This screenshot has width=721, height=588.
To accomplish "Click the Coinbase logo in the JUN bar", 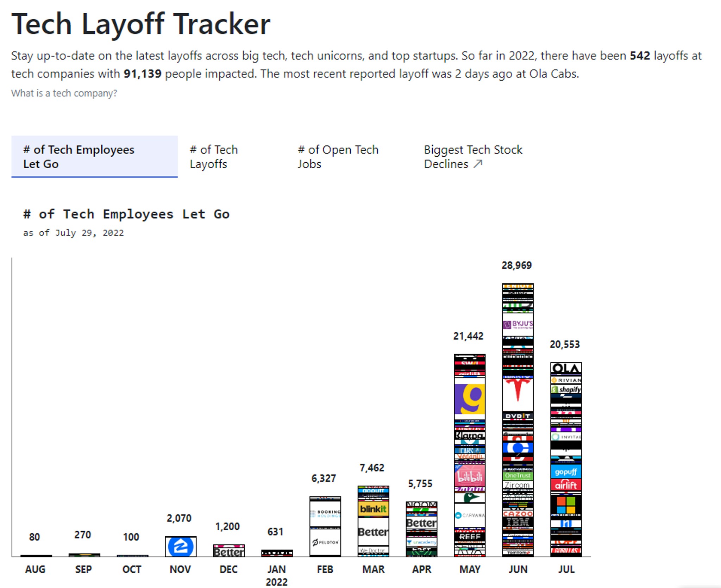I will pos(518,448).
